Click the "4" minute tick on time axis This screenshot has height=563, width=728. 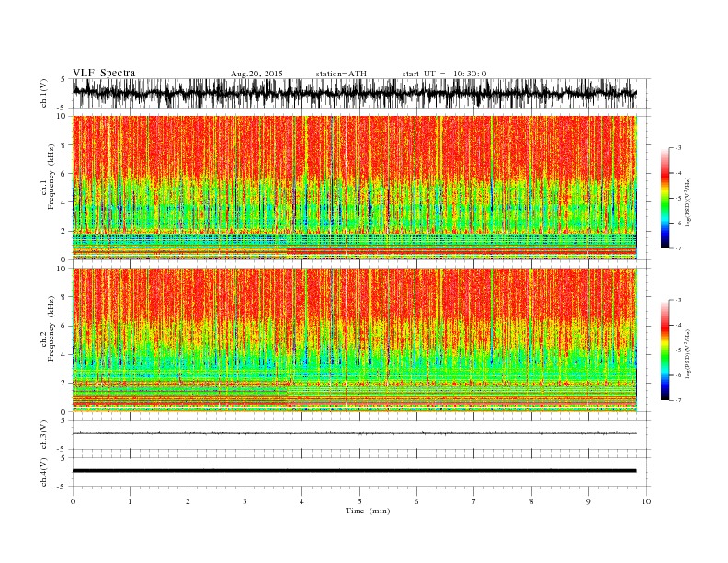302,501
